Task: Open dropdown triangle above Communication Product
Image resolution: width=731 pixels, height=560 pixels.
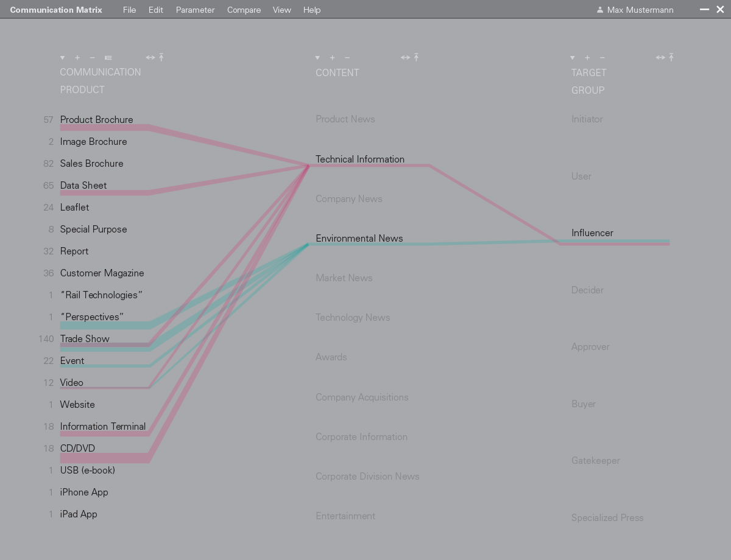Action: coord(63,58)
